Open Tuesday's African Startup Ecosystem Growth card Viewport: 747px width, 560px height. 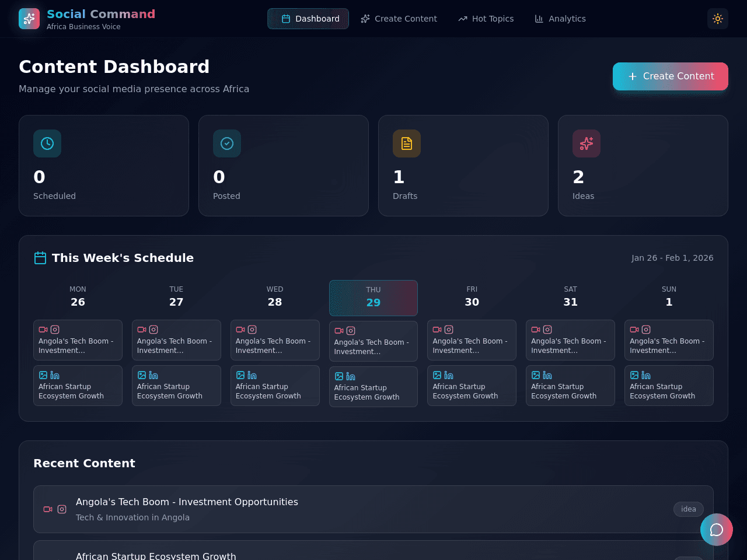pos(176,386)
